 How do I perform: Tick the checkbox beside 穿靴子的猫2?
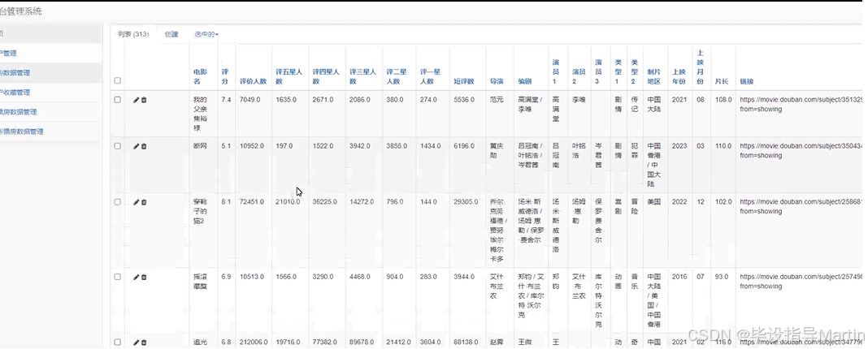click(117, 202)
